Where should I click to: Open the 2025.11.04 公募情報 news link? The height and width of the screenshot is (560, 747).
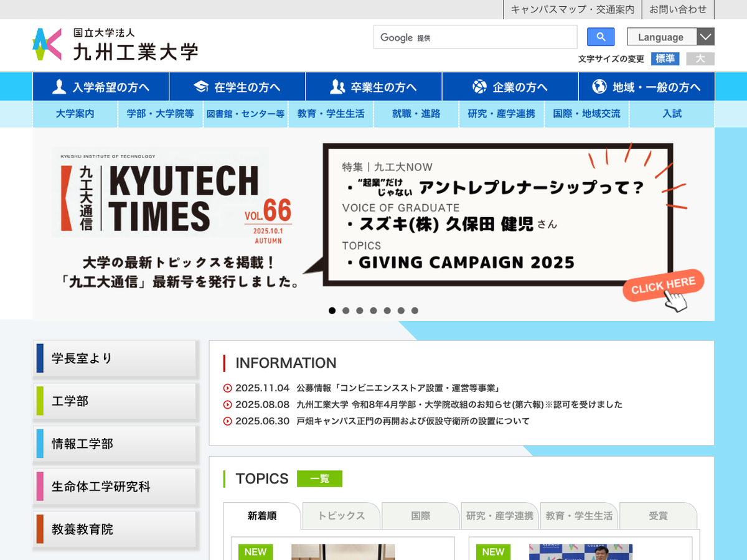point(398,388)
